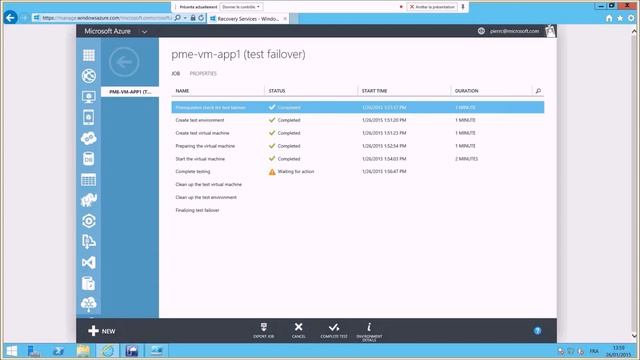640x360 pixels.
Task: Open the All Items grid icon in the Azure sidebar
Action: click(89, 55)
